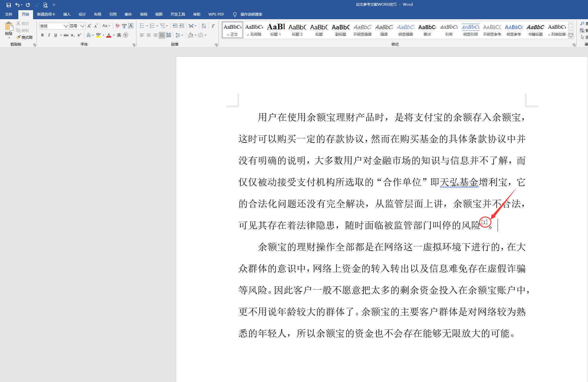Image resolution: width=588 pixels, height=382 pixels.
Task: Apply distributed alignment
Action: [x=169, y=35]
